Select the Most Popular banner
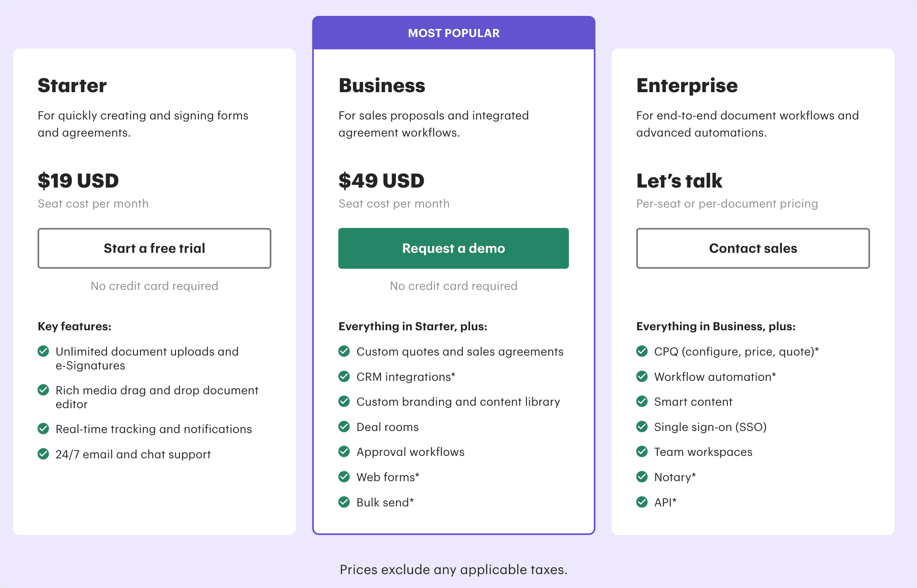917x588 pixels. coord(453,33)
